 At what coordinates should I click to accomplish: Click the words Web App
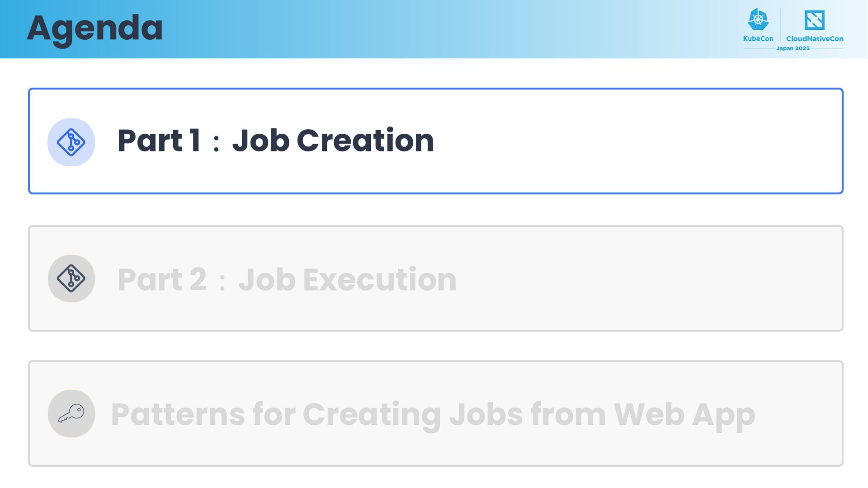684,415
